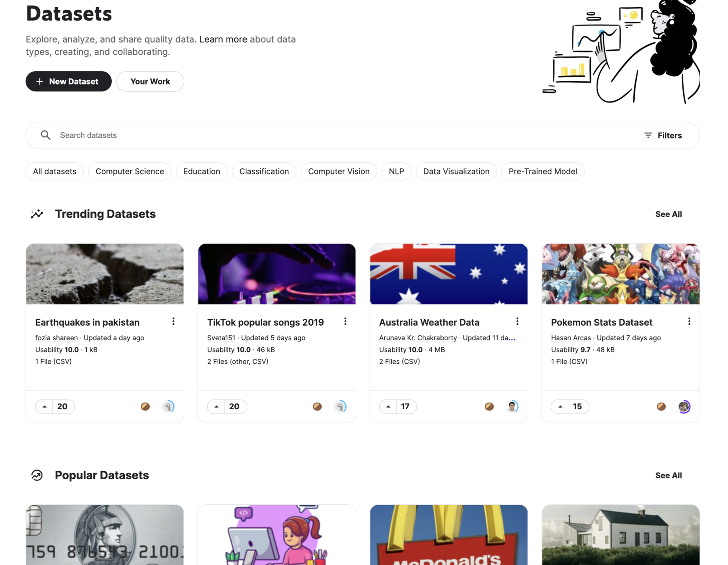
Task: Upvote the TikTok popular songs 2019 dataset
Action: [x=216, y=406]
